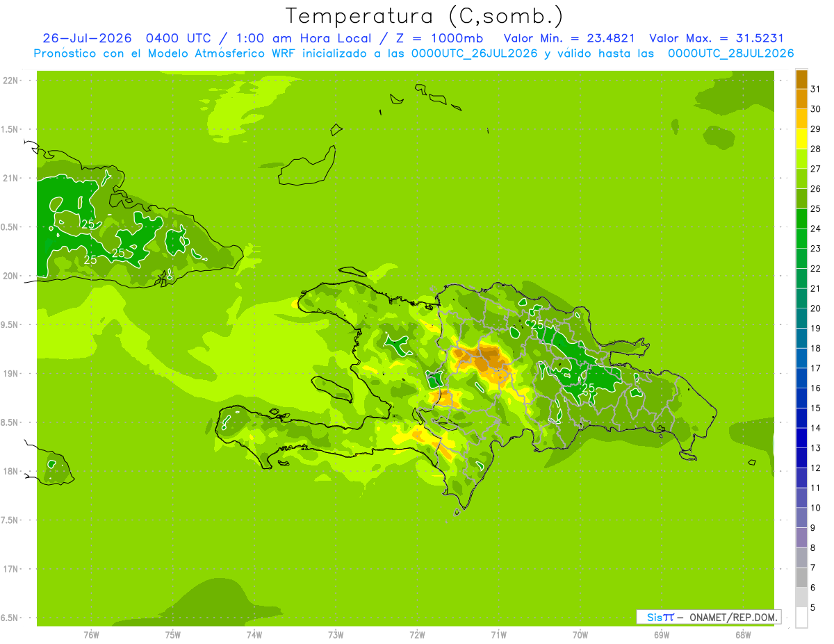This screenshot has height=644, width=834.
Task: Click the "ONAMET/REP.DOM." credit label
Action: (x=734, y=617)
